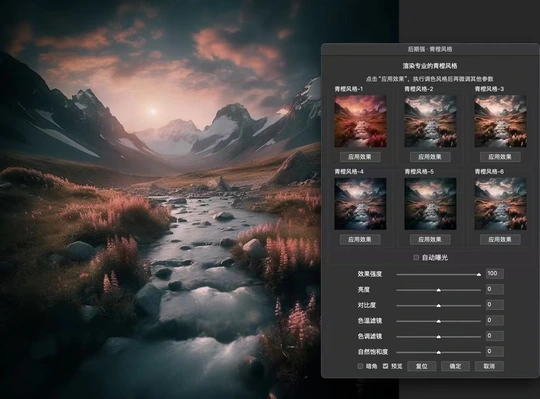Select the 青橙风格-3 preview thumbnail
This screenshot has height=399, width=540.
point(500,121)
